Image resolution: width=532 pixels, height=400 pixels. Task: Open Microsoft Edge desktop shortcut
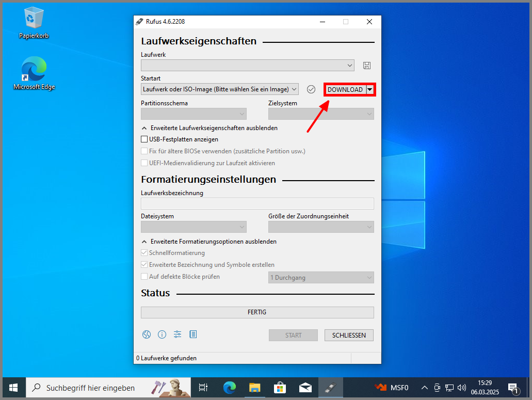(x=34, y=74)
